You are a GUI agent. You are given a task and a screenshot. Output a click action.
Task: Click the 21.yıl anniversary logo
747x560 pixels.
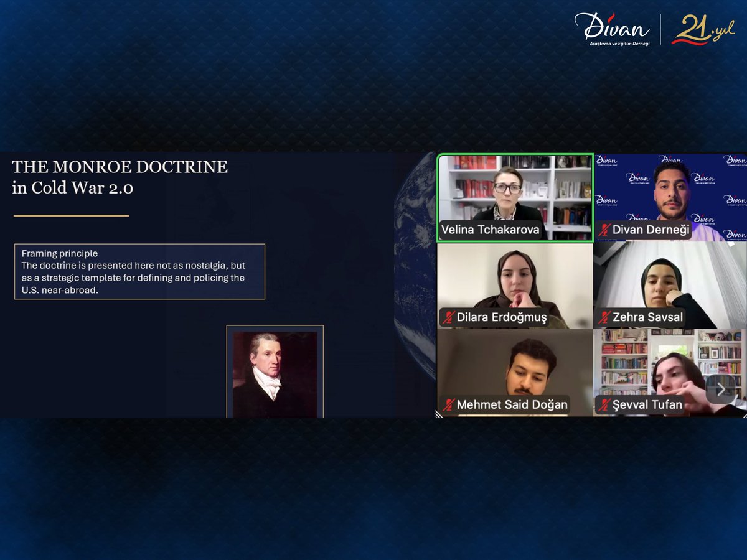coord(703,29)
